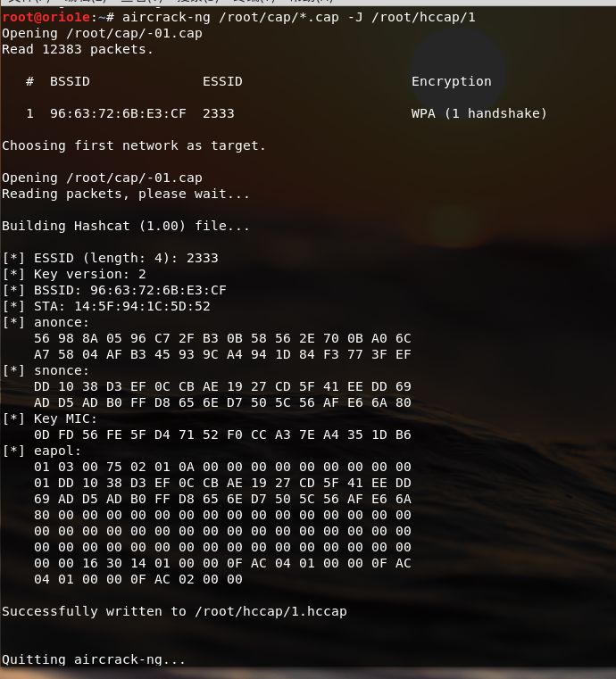Click eapol line starting '01 DD 10 38'
This screenshot has width=616, height=679.
click(x=222, y=483)
